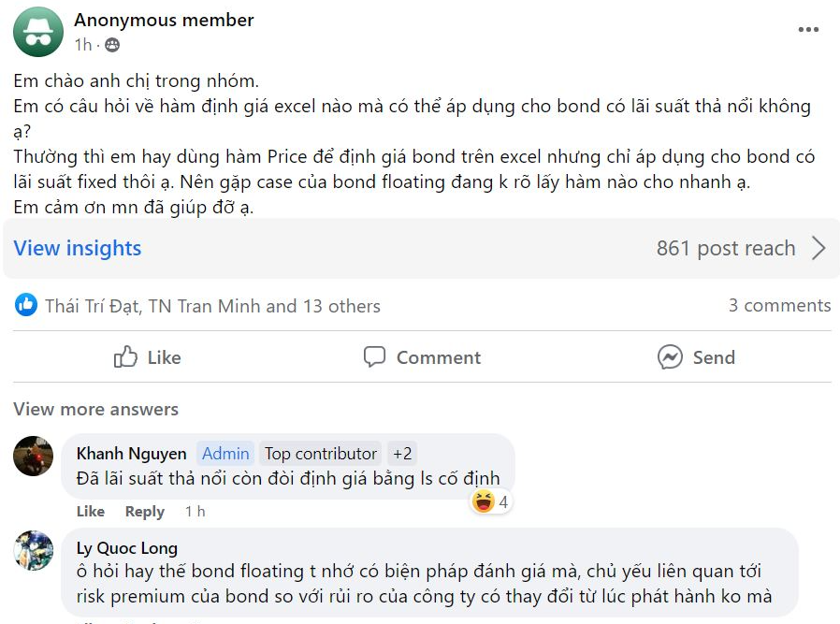The height and width of the screenshot is (624, 840).
Task: Click the laughing emoji reaction on comment
Action: tap(484, 501)
